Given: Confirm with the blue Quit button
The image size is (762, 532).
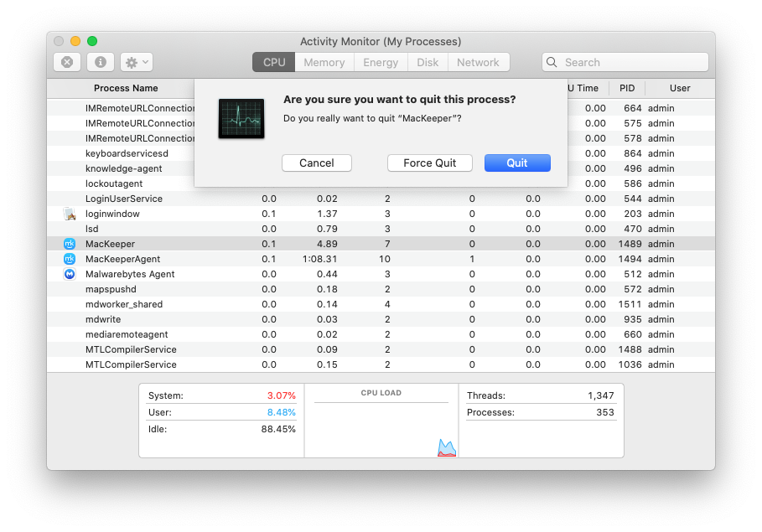Looking at the screenshot, I should 517,163.
